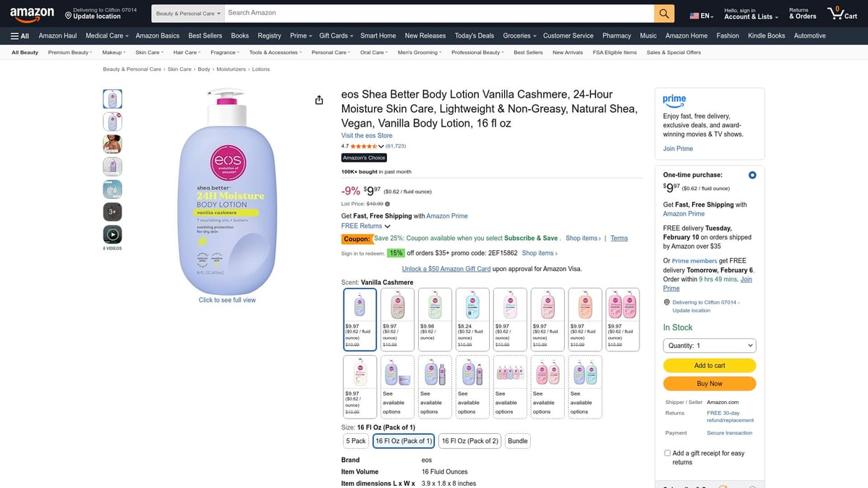This screenshot has width=868, height=488.
Task: Open the Beauty & Personal Care search category dropdown
Action: coord(187,12)
